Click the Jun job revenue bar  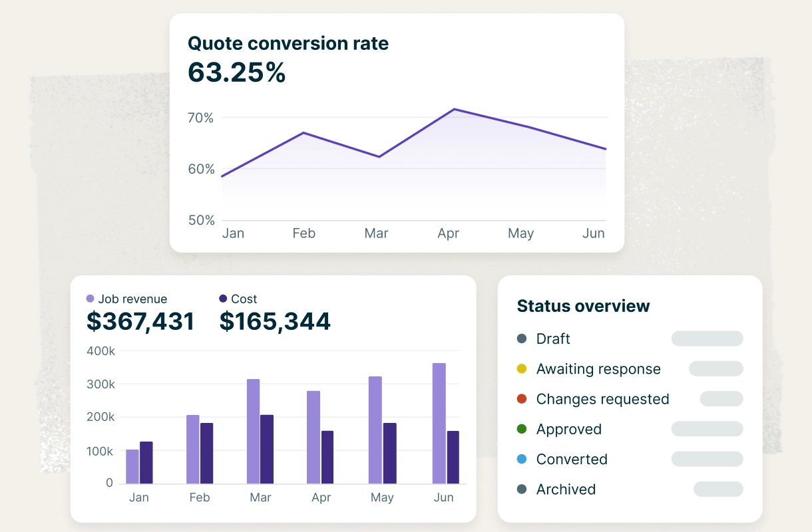coord(439,423)
